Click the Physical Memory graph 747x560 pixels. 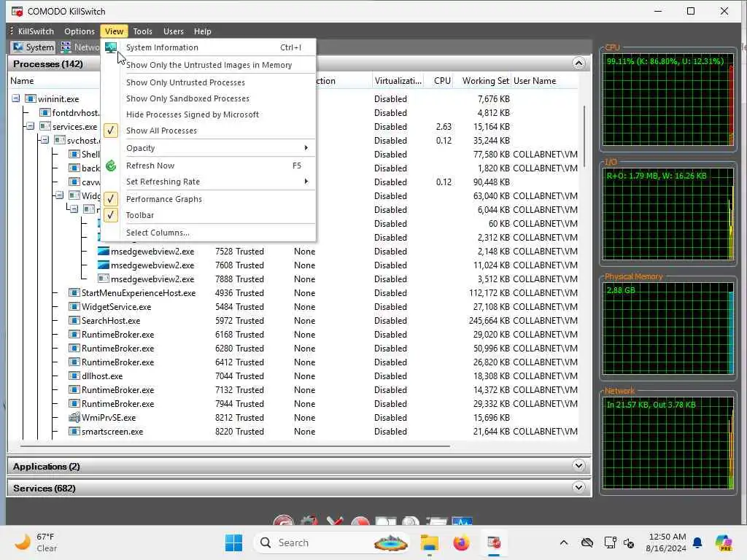tap(668, 328)
